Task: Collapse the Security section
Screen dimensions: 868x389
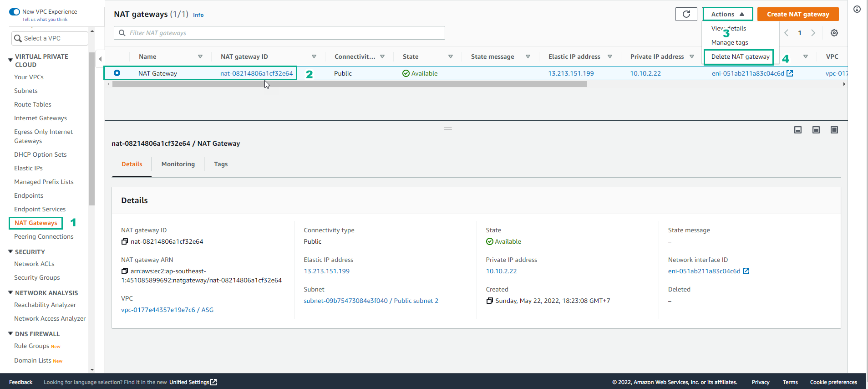Action: pos(10,251)
